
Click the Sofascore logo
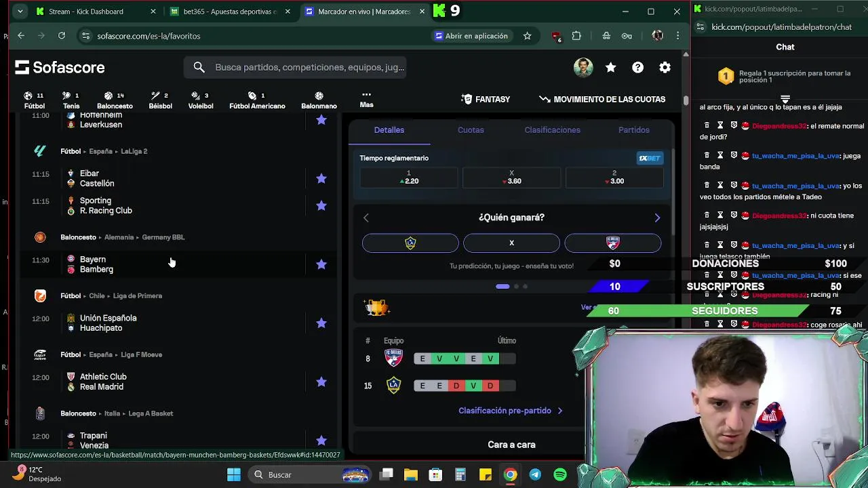click(60, 67)
